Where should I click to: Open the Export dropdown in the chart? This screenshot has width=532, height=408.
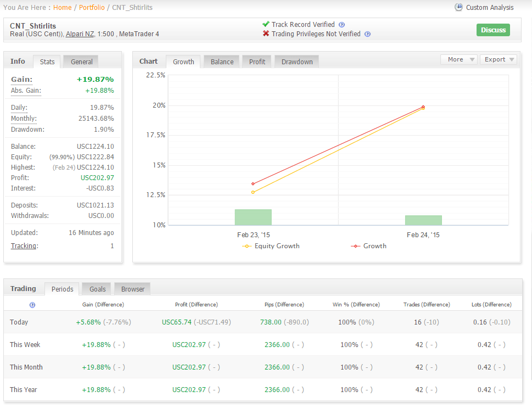click(x=499, y=59)
